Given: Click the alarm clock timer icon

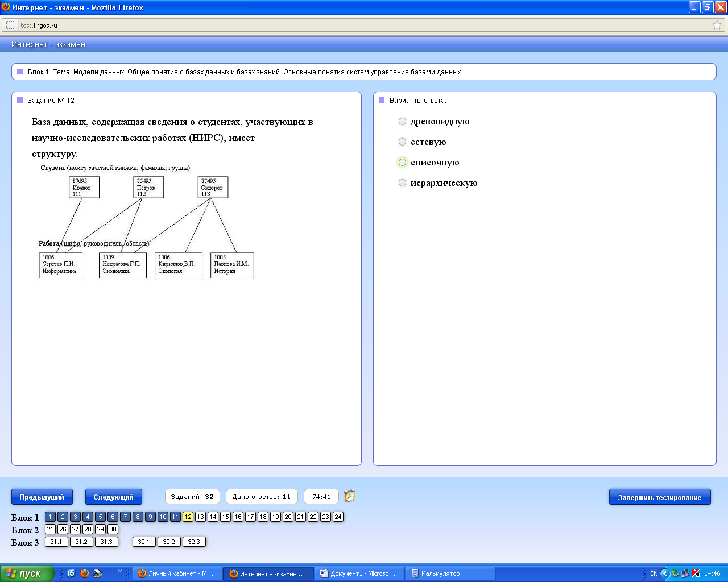Looking at the screenshot, I should pyautogui.click(x=350, y=496).
